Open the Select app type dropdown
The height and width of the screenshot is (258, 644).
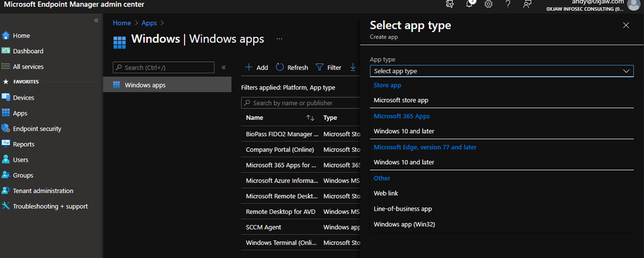501,71
